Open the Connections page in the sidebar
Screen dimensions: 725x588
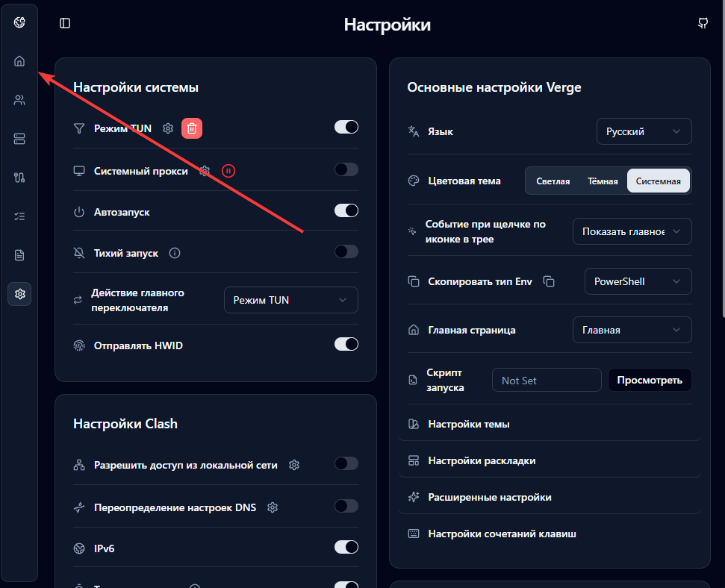pos(19,177)
